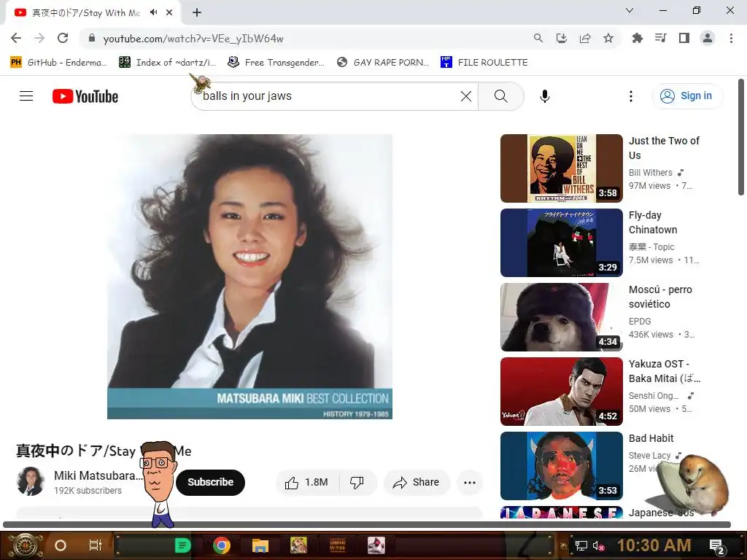The height and width of the screenshot is (560, 747).
Task: Open the GitHub Enderma bookmark
Action: tap(59, 63)
